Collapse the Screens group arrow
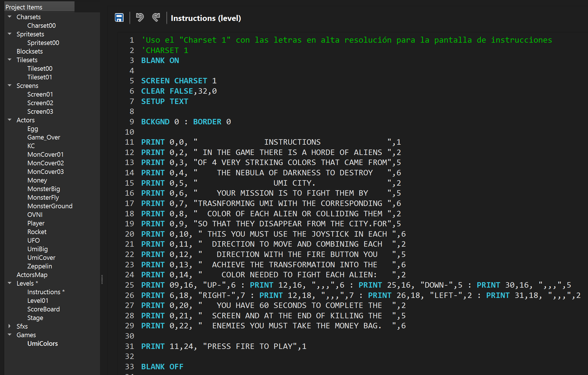The width and height of the screenshot is (588, 375). [x=10, y=86]
